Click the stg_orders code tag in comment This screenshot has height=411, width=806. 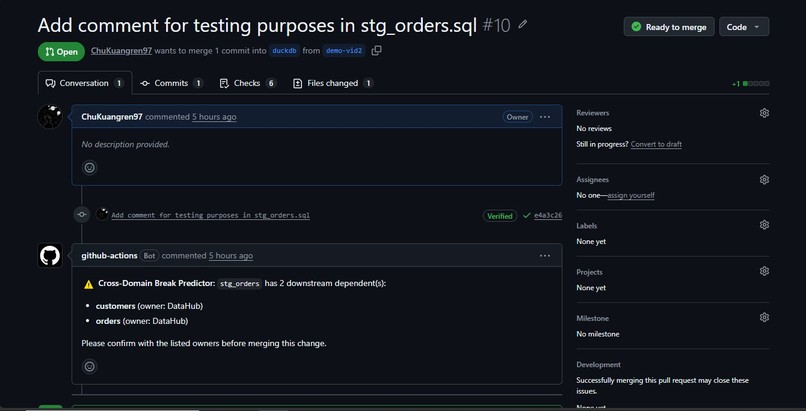coord(240,284)
